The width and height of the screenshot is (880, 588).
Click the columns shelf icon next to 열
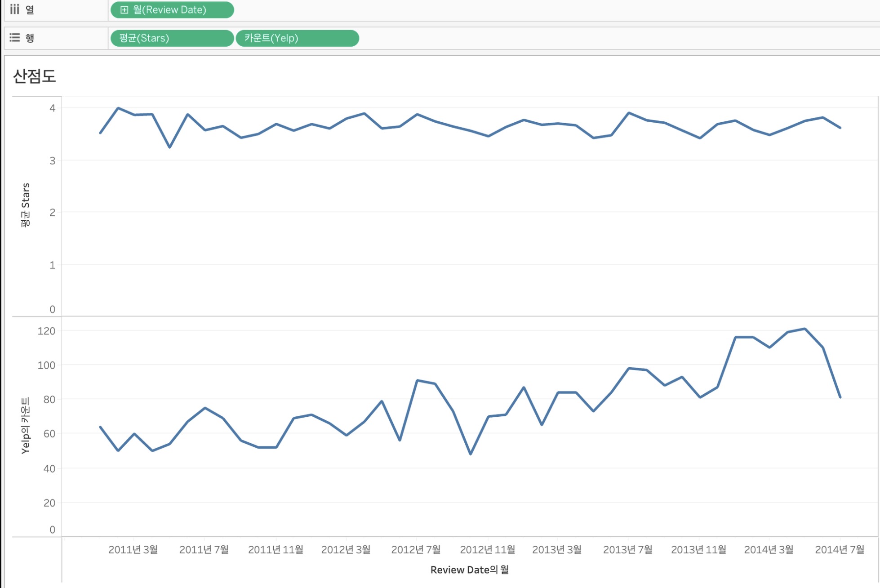(x=15, y=9)
